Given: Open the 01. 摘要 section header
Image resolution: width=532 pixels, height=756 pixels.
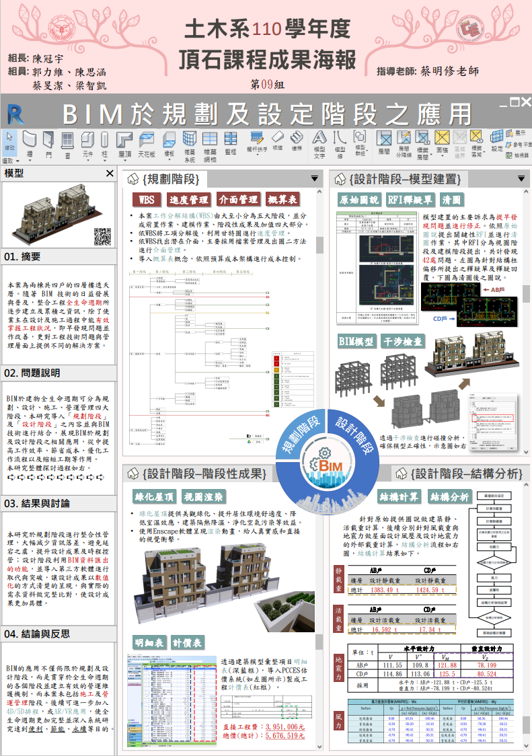Looking at the screenshot, I should (59, 256).
